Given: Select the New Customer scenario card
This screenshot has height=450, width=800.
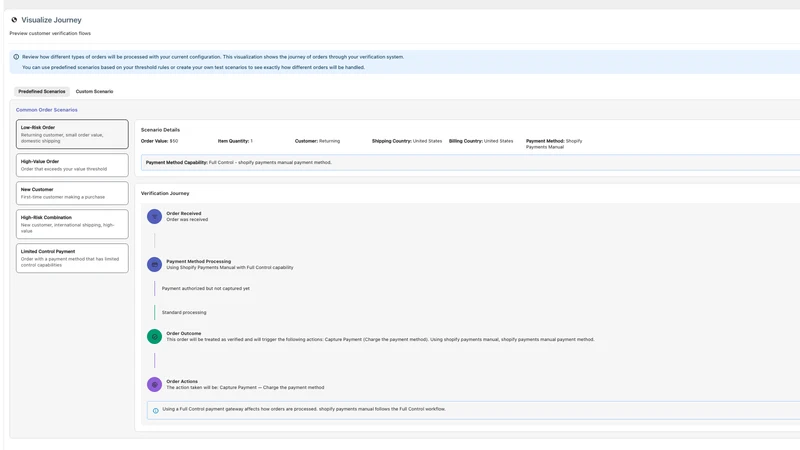Looking at the screenshot, I should [x=72, y=193].
